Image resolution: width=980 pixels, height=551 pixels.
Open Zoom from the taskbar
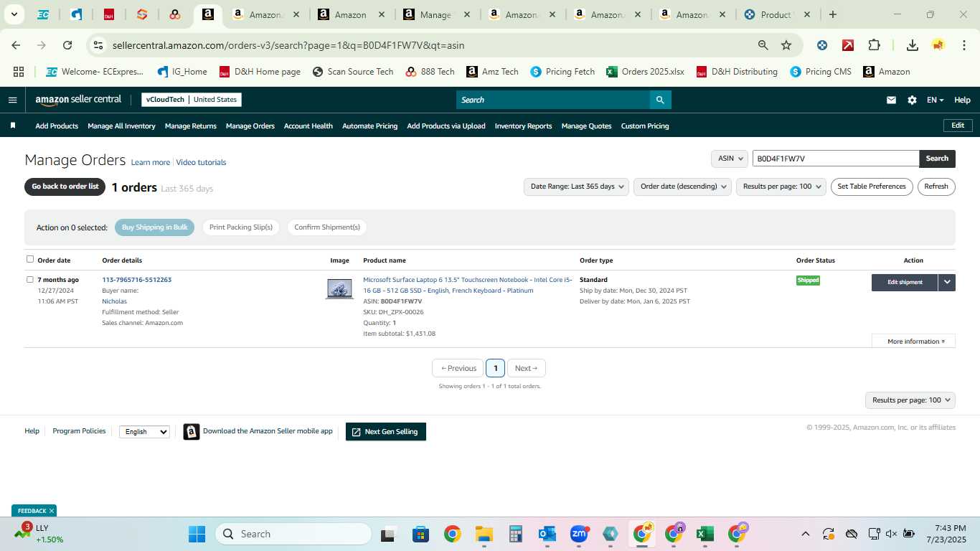(x=579, y=534)
